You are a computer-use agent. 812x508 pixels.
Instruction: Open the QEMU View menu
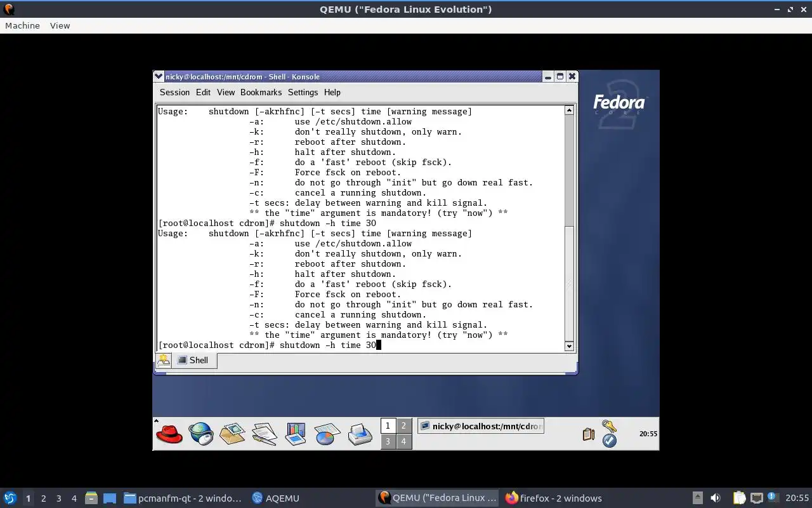[60, 25]
